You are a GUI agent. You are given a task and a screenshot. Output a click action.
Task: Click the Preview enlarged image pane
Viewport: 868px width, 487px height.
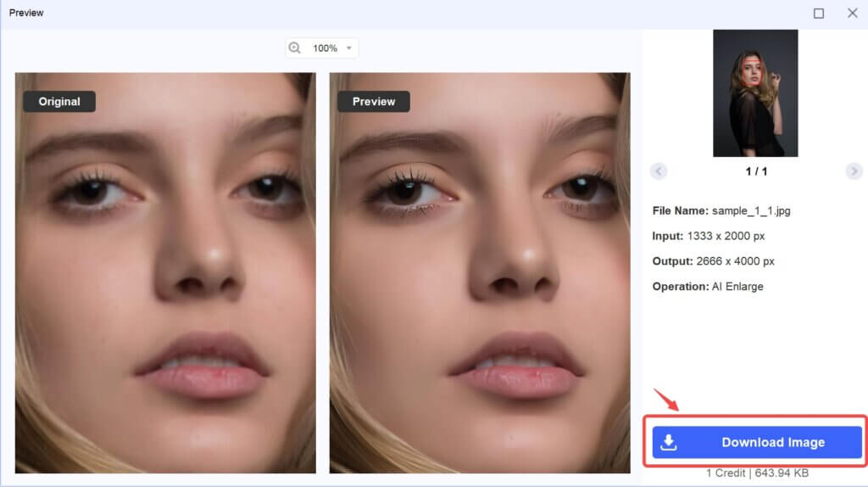(x=480, y=272)
